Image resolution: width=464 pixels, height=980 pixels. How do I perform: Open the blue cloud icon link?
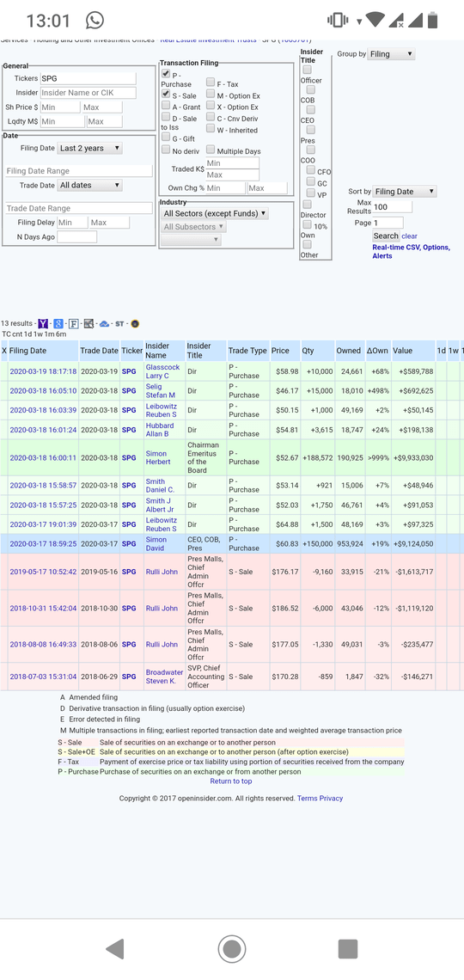104,324
